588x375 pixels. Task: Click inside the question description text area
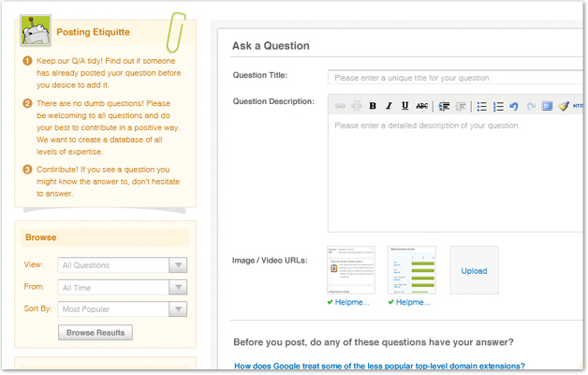pyautogui.click(x=457, y=178)
